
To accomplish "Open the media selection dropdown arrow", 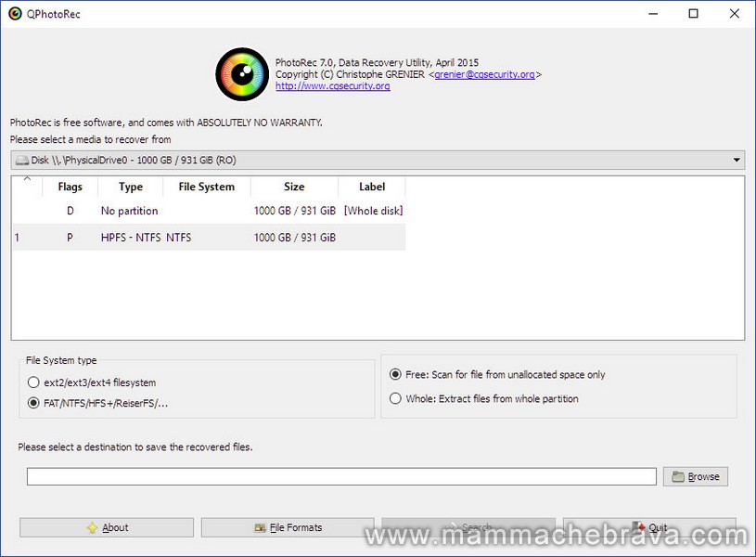I will (x=737, y=161).
